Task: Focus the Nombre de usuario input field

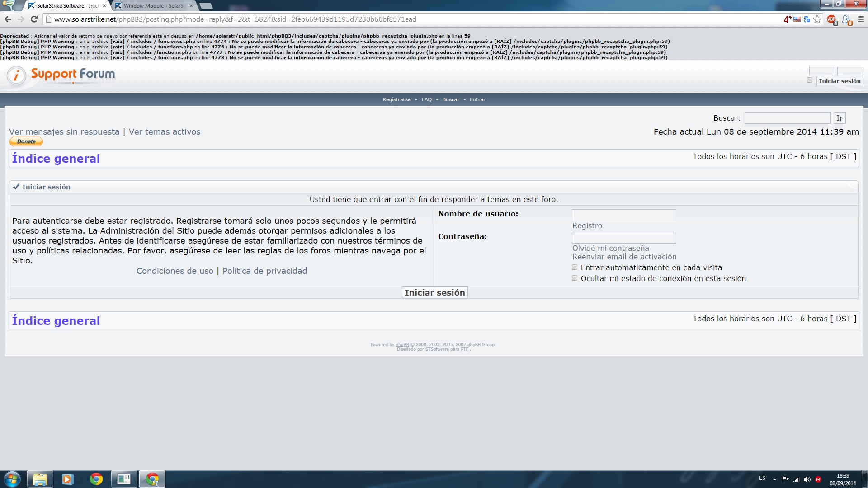Action: pyautogui.click(x=624, y=215)
